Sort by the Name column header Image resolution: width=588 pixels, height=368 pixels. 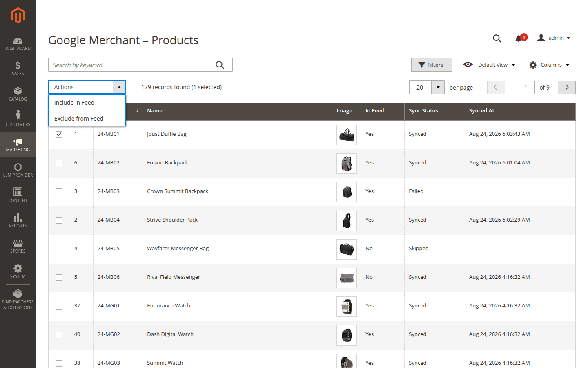[x=237, y=111]
